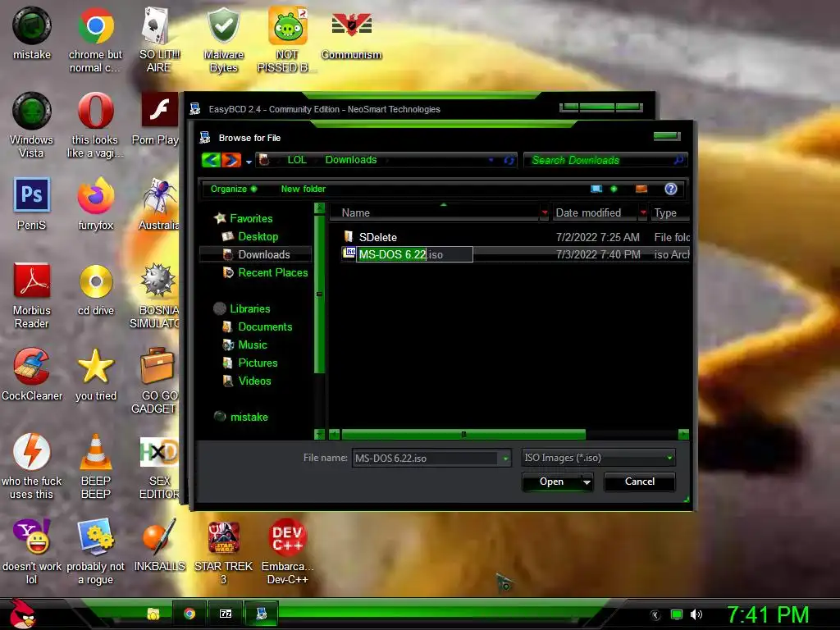Open the 'ISO Images (*.iso)' file type dropdown
840x630 pixels.
(x=598, y=458)
